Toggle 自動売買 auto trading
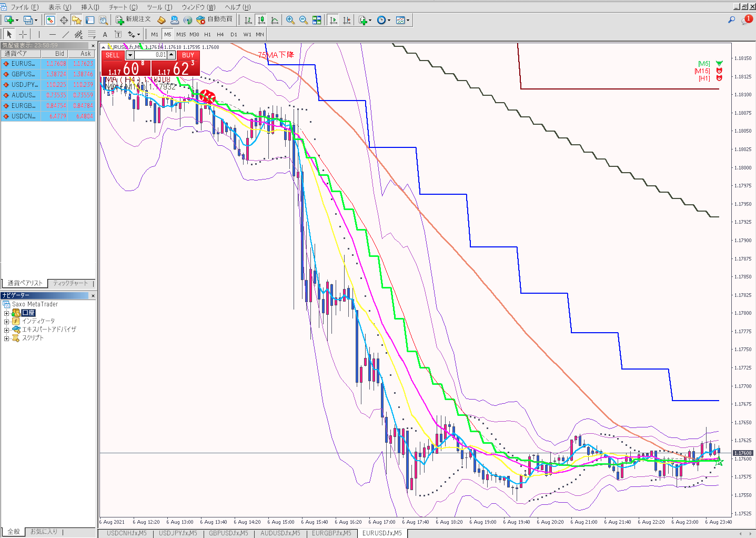756x538 pixels. point(214,19)
